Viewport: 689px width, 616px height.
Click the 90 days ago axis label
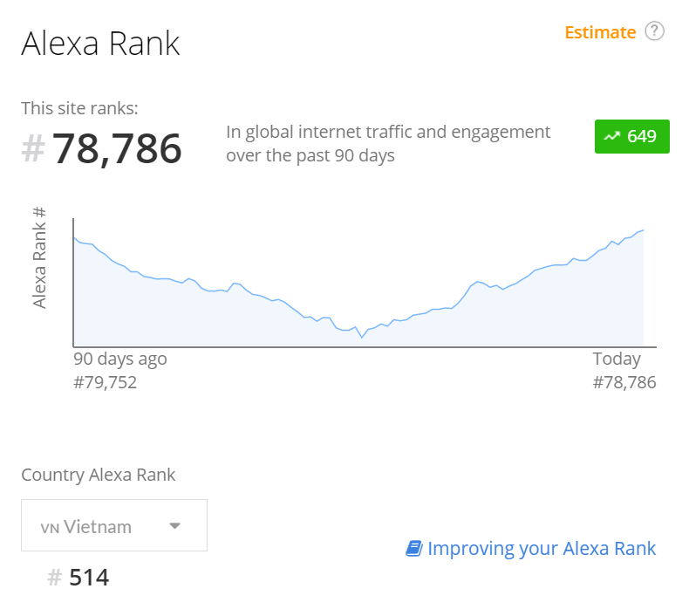point(120,359)
